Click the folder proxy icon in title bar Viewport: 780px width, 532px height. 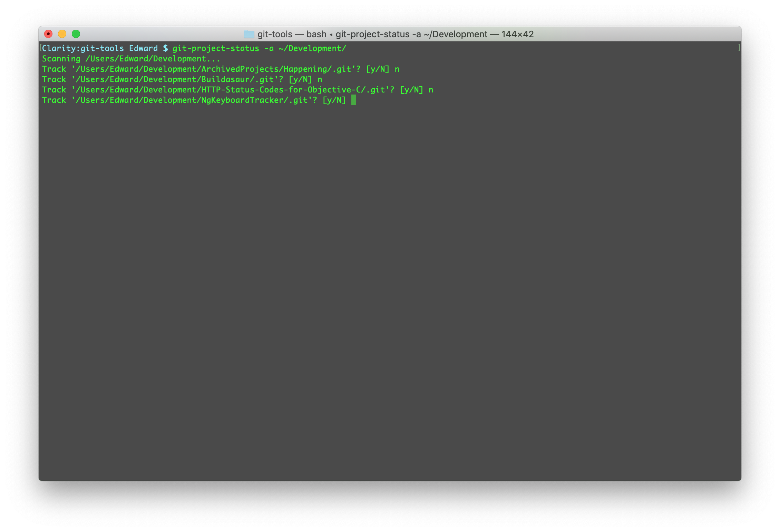249,34
